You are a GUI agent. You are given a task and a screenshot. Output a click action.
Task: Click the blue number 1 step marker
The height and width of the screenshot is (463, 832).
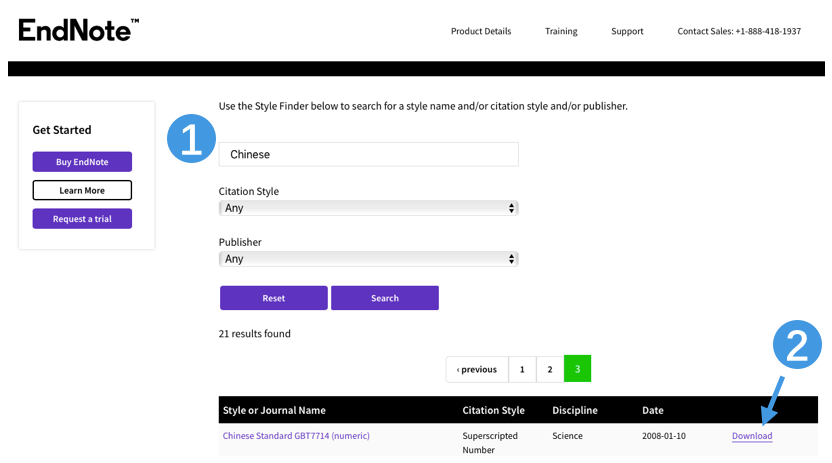(191, 138)
